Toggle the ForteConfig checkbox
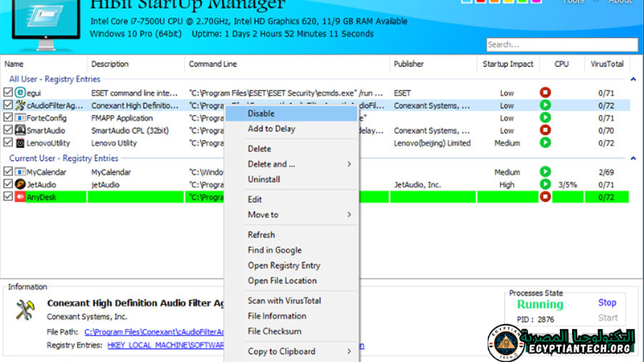 [x=8, y=118]
